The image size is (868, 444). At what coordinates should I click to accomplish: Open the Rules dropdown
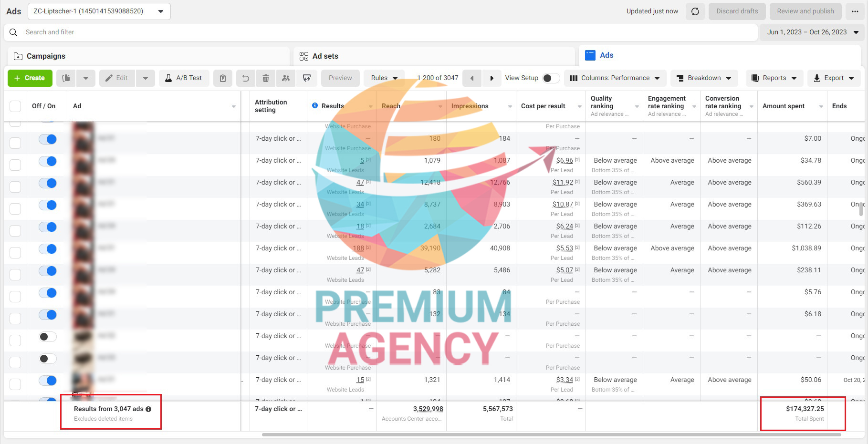coord(384,78)
